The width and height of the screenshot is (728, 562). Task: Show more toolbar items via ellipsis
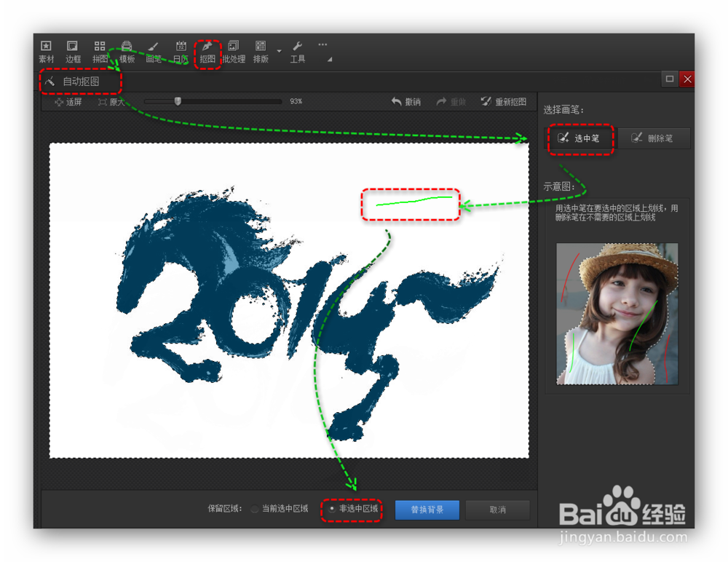(x=323, y=44)
